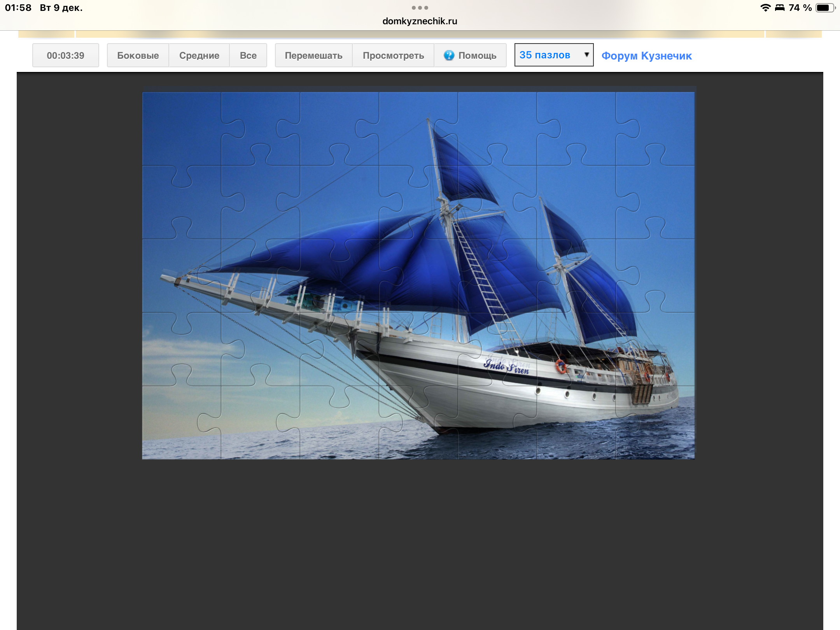Viewport: 840px width, 630px height.
Task: Click the dropdown arrow on puzzle count
Action: tap(586, 55)
